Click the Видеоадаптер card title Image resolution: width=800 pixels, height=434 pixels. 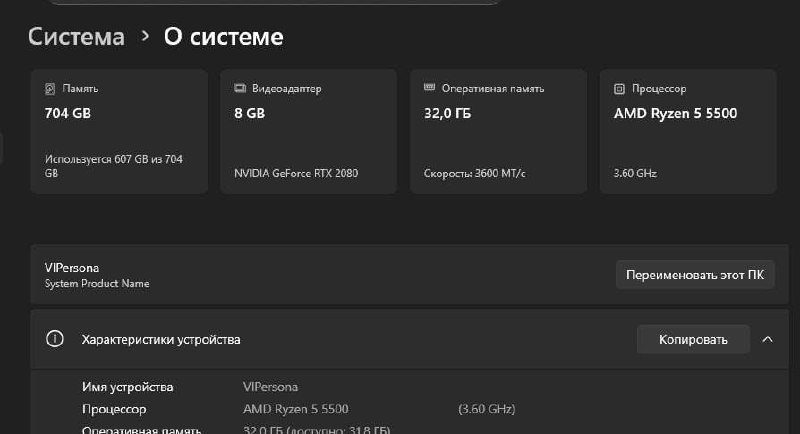point(287,89)
